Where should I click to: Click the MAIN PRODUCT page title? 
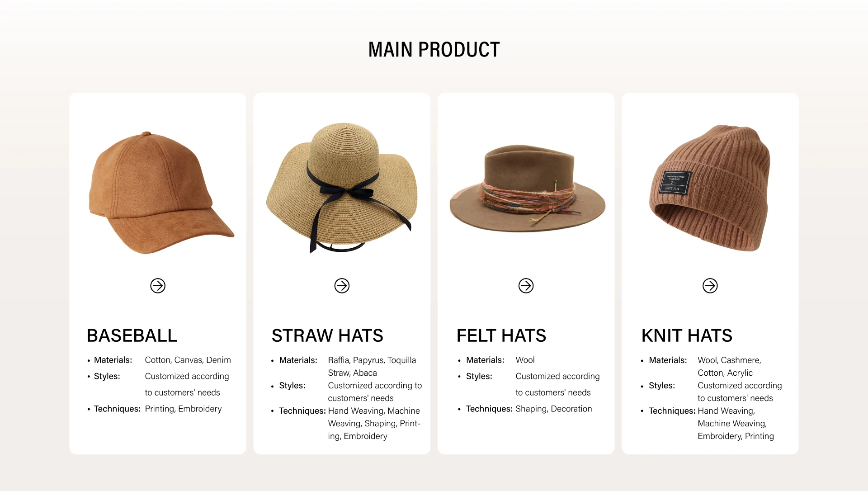434,50
